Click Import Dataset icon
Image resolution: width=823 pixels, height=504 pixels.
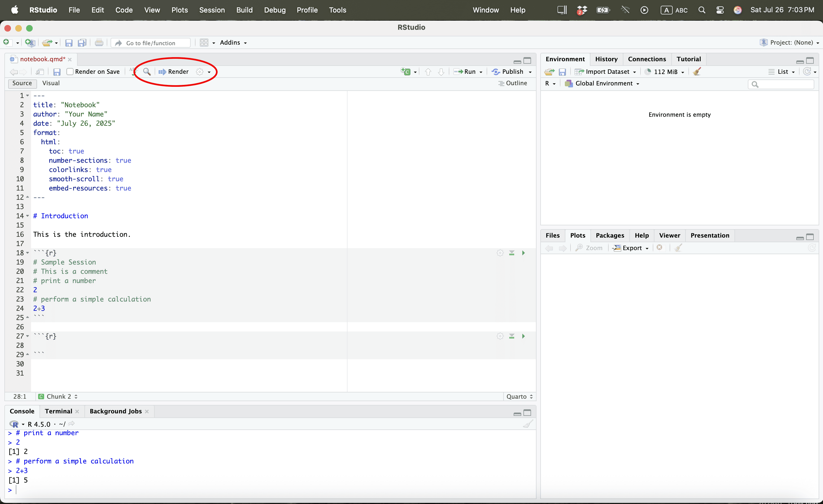point(579,72)
